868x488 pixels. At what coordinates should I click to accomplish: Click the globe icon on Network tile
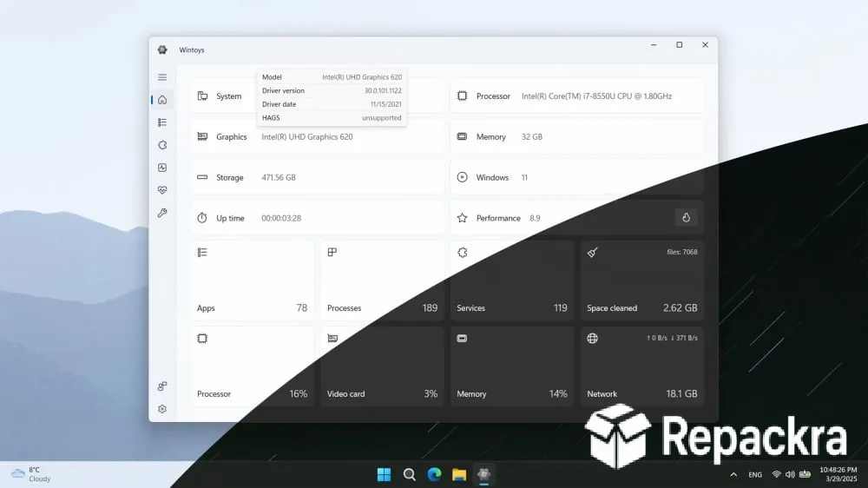point(592,338)
